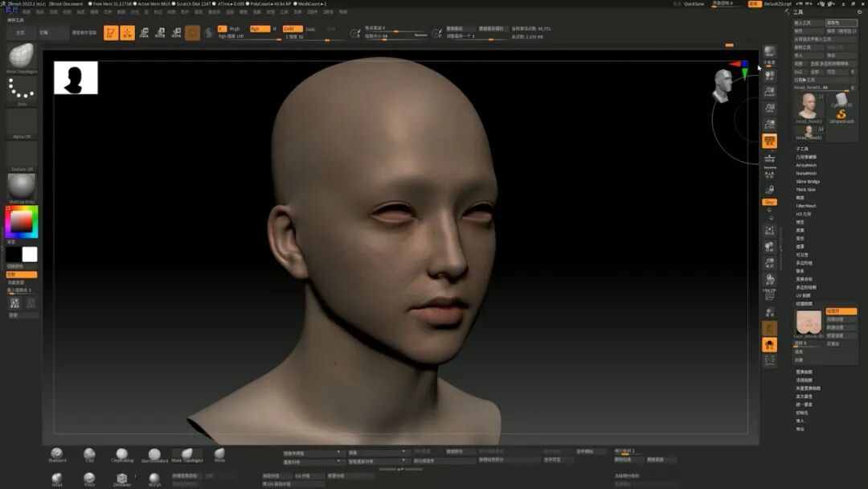Select the white secondary color swatch
Screen dimensions: 868x489
tap(30, 254)
